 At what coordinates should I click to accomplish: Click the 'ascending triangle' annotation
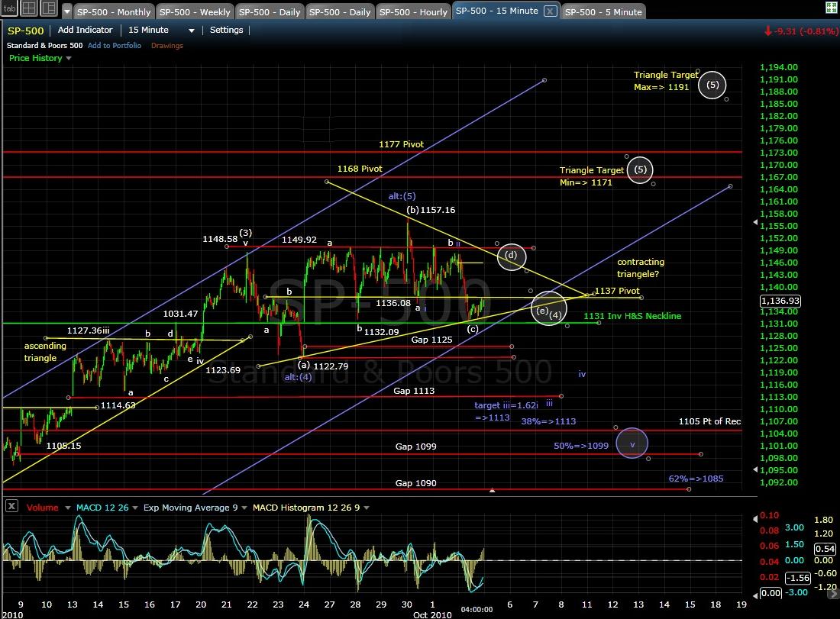click(45, 352)
